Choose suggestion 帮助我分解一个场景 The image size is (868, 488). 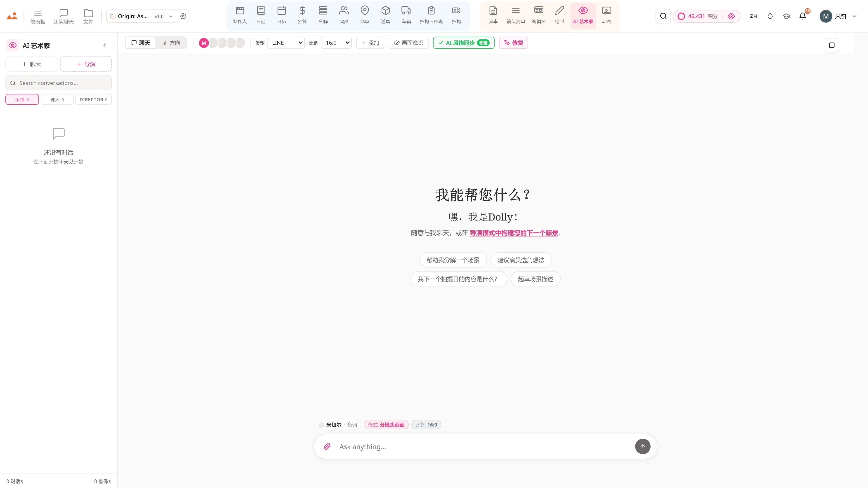[453, 260]
